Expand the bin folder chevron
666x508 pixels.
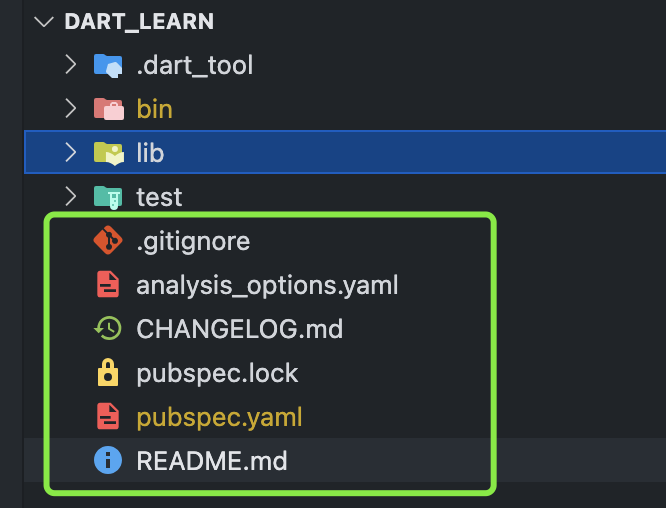click(x=71, y=109)
